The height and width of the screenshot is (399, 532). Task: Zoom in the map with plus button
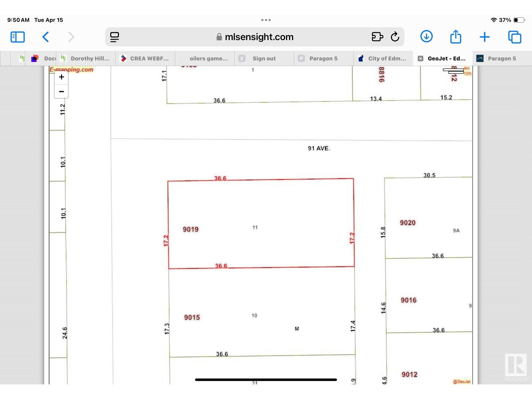tap(62, 77)
